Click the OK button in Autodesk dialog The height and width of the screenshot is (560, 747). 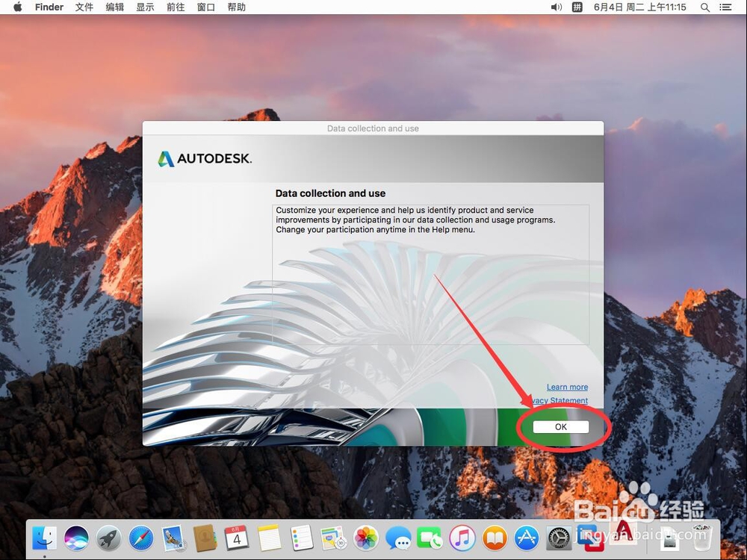pyautogui.click(x=561, y=426)
